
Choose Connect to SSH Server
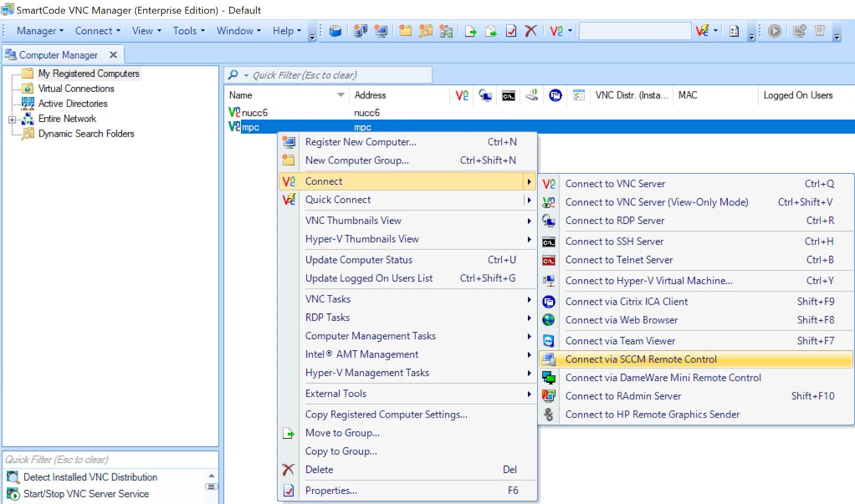tap(695, 241)
